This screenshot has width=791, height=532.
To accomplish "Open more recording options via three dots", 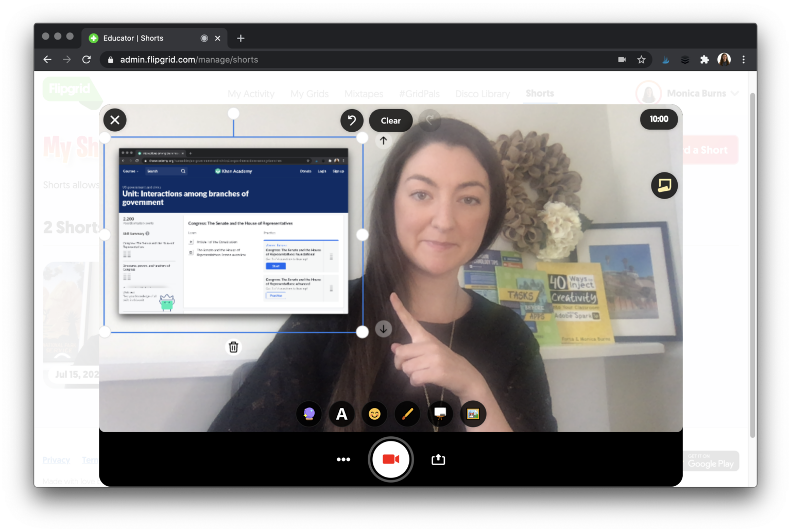I will tap(343, 459).
